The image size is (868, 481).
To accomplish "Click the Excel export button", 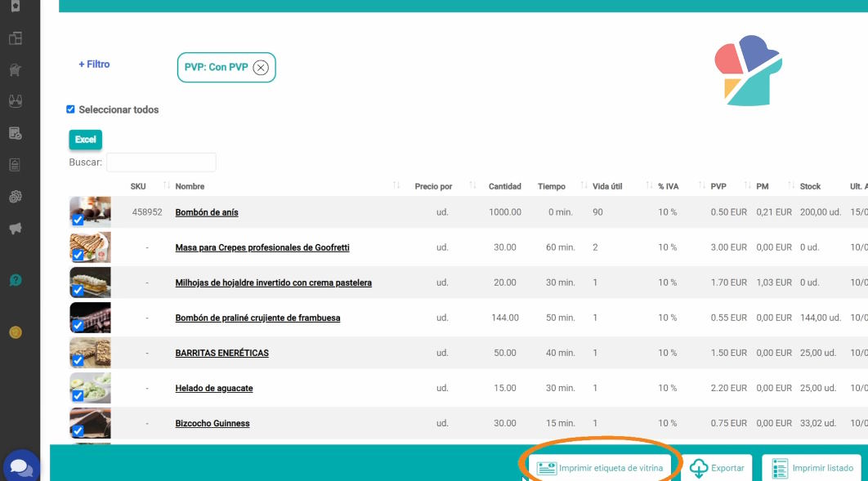I will pos(85,140).
